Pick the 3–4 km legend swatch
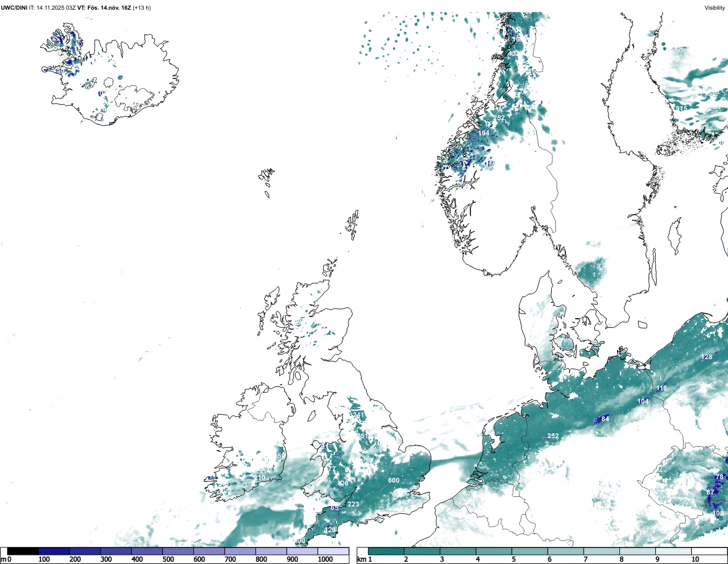 [x=458, y=551]
